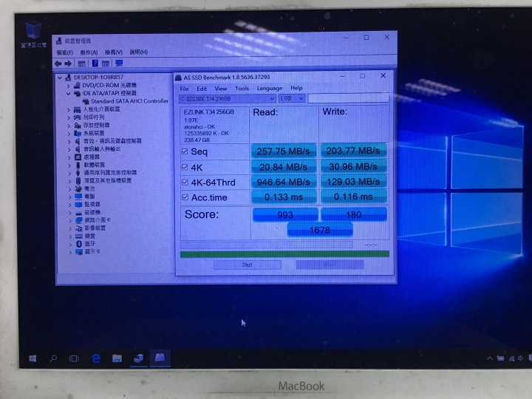Open the Language menu in AS SSD

[x=270, y=88]
